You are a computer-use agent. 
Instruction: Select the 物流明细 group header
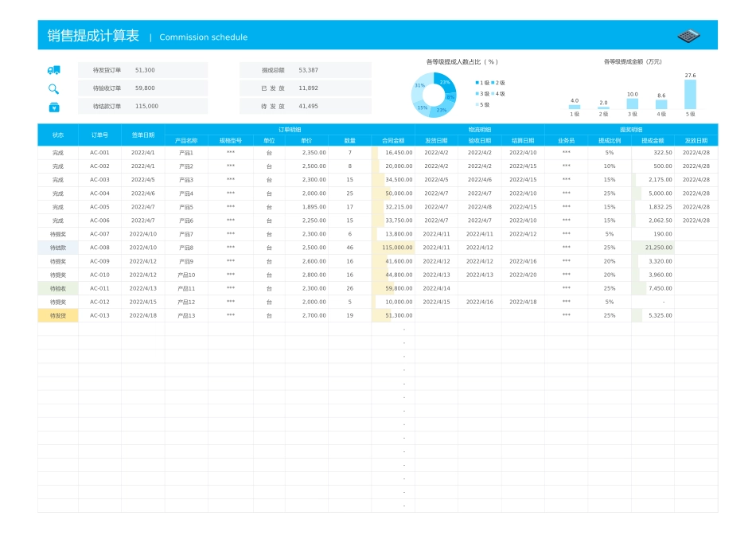pyautogui.click(x=480, y=129)
